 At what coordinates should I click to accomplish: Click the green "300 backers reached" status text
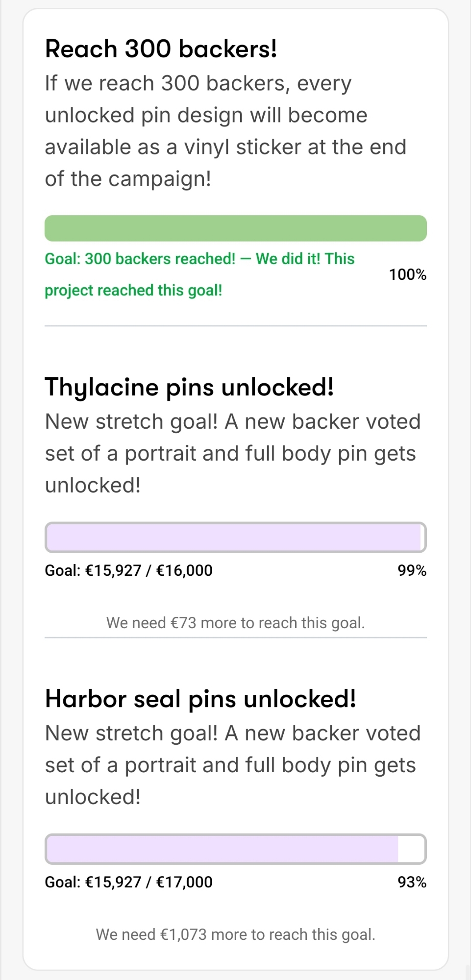pyautogui.click(x=199, y=274)
